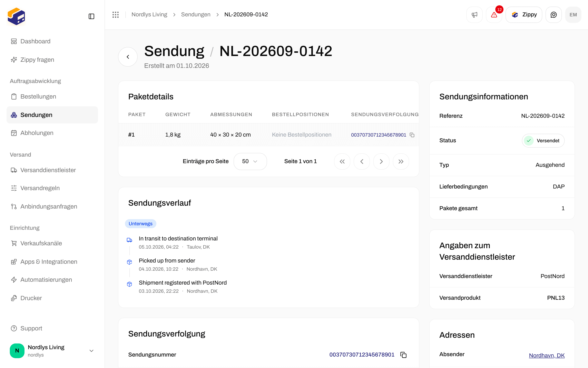Viewport: 588px width, 368px height.
Task: Click the ABMESSUNGEN column header
Action: point(231,115)
